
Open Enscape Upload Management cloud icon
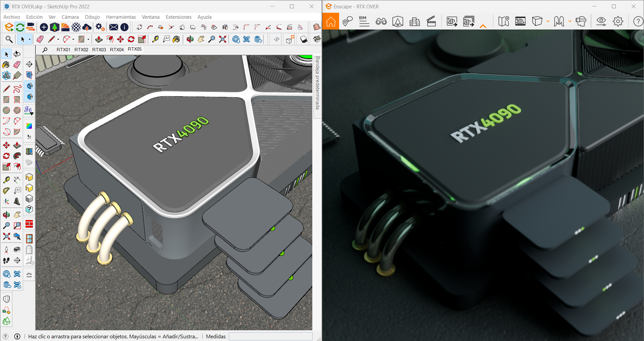click(87, 27)
